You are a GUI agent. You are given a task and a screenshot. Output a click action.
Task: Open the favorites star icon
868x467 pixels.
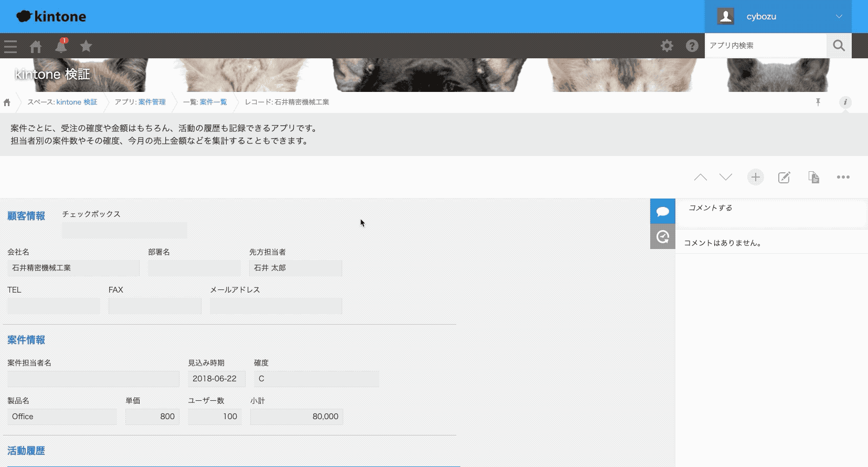coord(86,46)
